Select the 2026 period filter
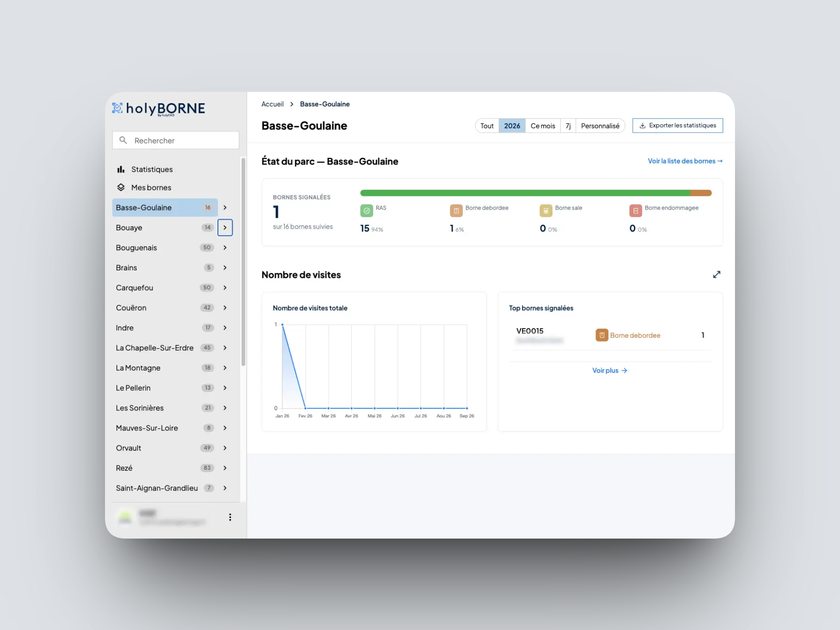 point(512,126)
